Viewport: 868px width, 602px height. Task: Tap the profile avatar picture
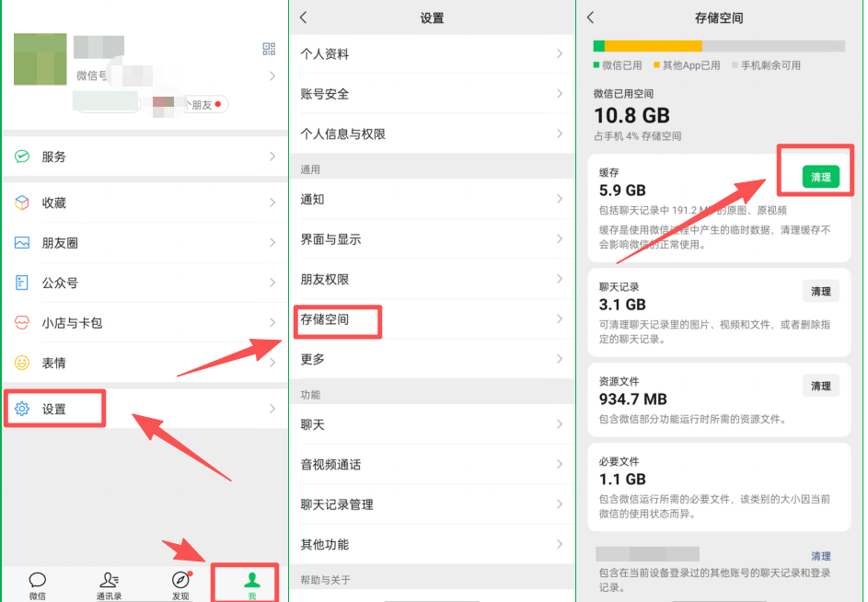41,59
